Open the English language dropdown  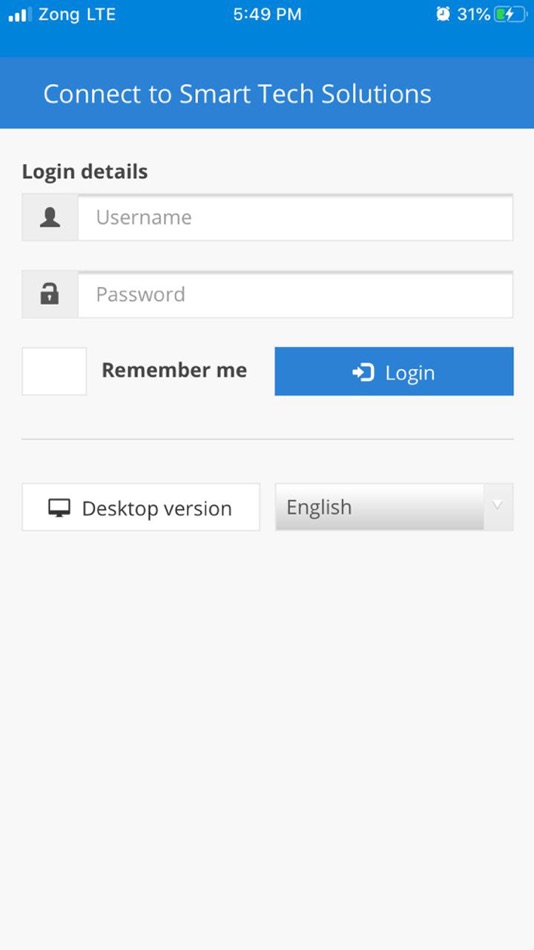tap(395, 507)
